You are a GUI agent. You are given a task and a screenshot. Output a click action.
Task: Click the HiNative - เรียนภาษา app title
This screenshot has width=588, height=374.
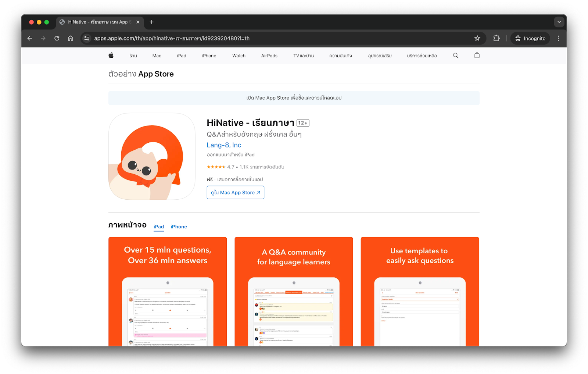[x=250, y=123]
